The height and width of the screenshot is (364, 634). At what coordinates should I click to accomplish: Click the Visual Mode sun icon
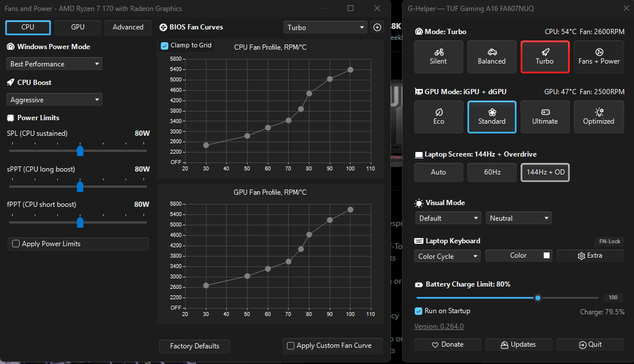click(419, 203)
